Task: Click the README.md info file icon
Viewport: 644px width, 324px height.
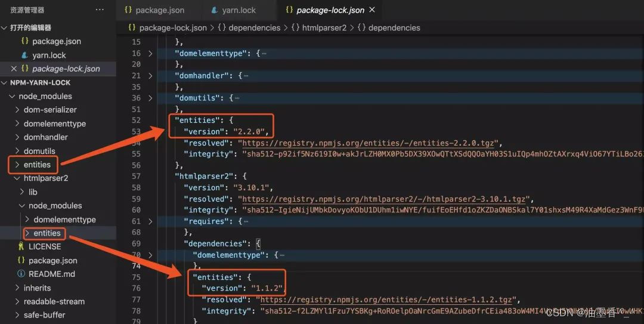Action: click(21, 274)
